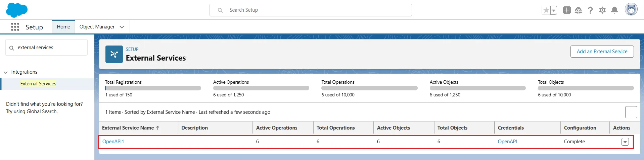Switch to the Home tab
The image size is (644, 160).
[63, 27]
